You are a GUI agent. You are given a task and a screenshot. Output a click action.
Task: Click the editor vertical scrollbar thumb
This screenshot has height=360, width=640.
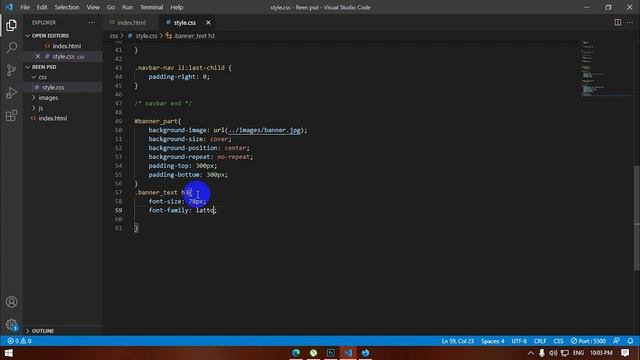637,218
